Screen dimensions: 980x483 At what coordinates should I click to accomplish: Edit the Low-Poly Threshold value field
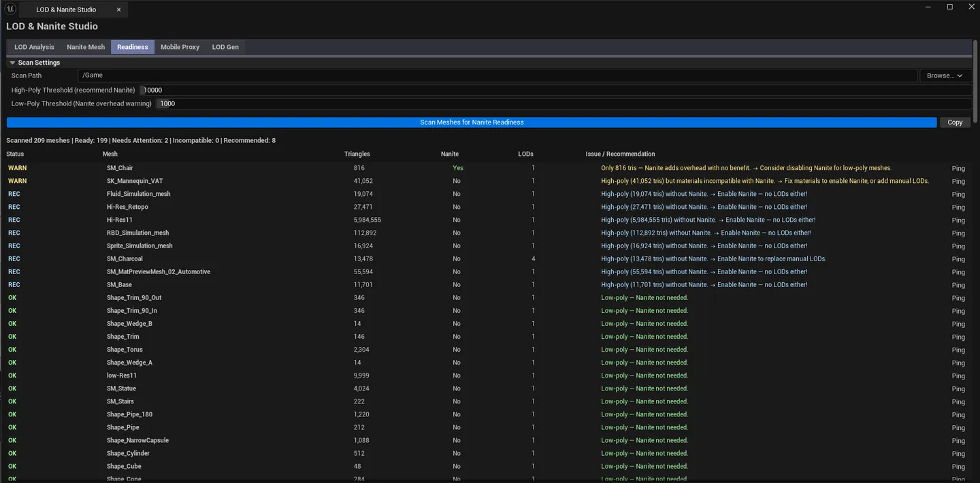coord(563,103)
